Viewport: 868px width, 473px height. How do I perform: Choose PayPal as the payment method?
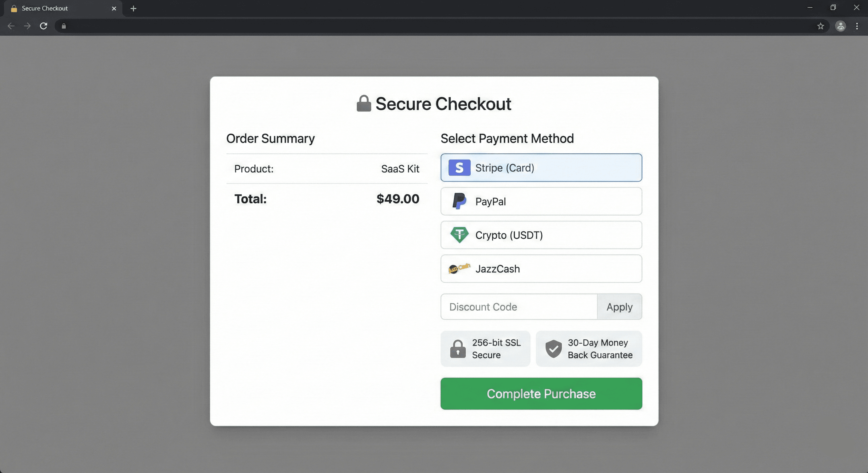[541, 201]
